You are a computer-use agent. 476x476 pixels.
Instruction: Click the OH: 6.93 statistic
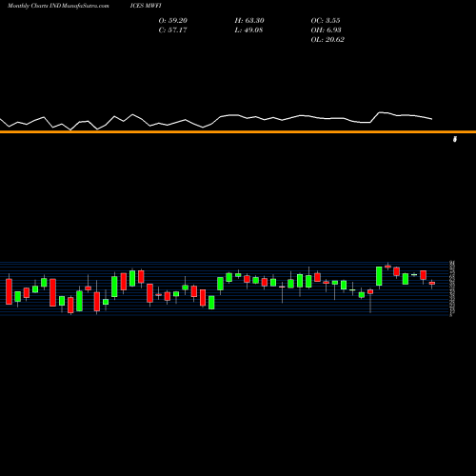coord(326,30)
